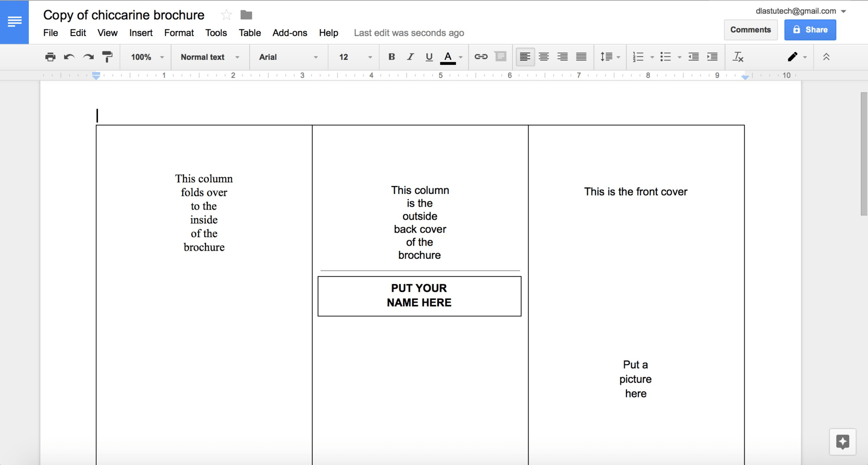
Task: Open the Format menu
Action: click(178, 32)
